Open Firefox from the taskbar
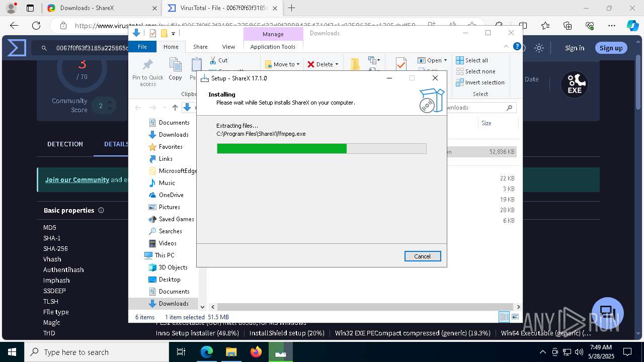This screenshot has height=362, width=644. (x=256, y=352)
